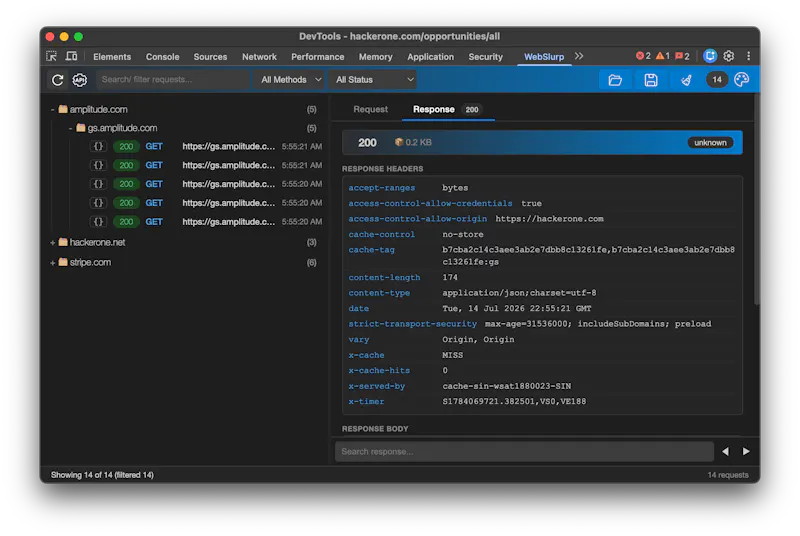The width and height of the screenshot is (800, 536).
Task: Switch to the Request tab
Action: click(x=370, y=109)
